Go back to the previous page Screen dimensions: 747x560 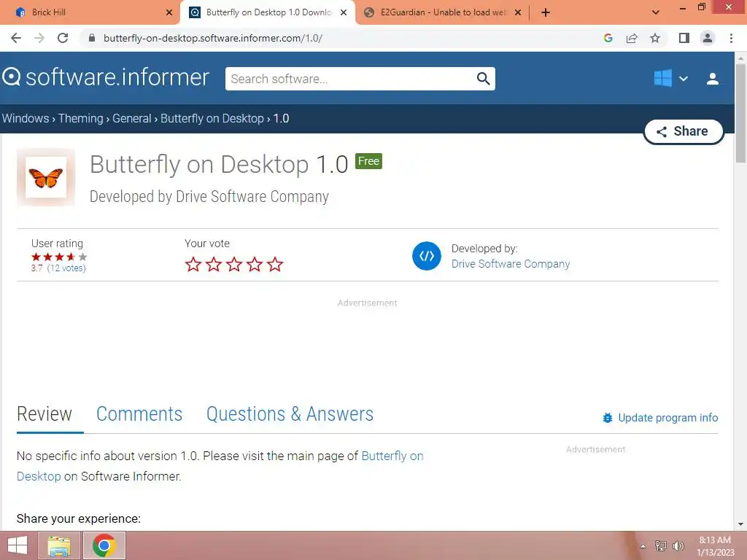click(x=16, y=38)
